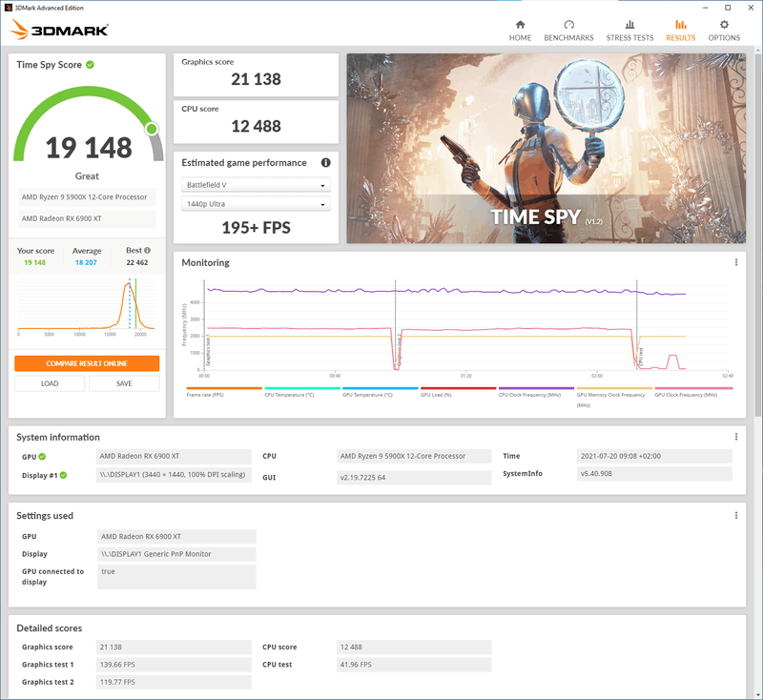The image size is (763, 700).
Task: Toggle the Frame rate (FPS) legend series
Action: (224, 393)
